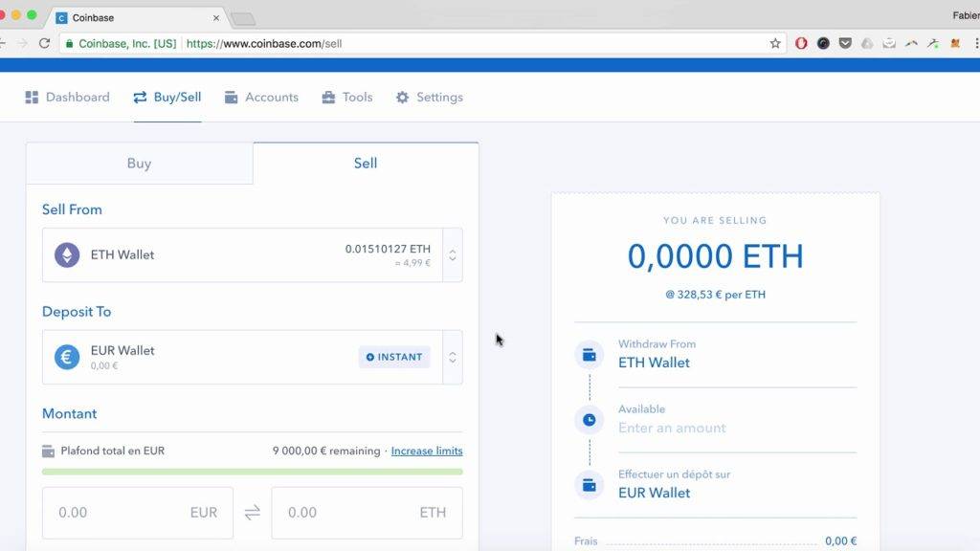980x551 pixels.
Task: Click the Accounts wallet icon
Action: (x=232, y=97)
